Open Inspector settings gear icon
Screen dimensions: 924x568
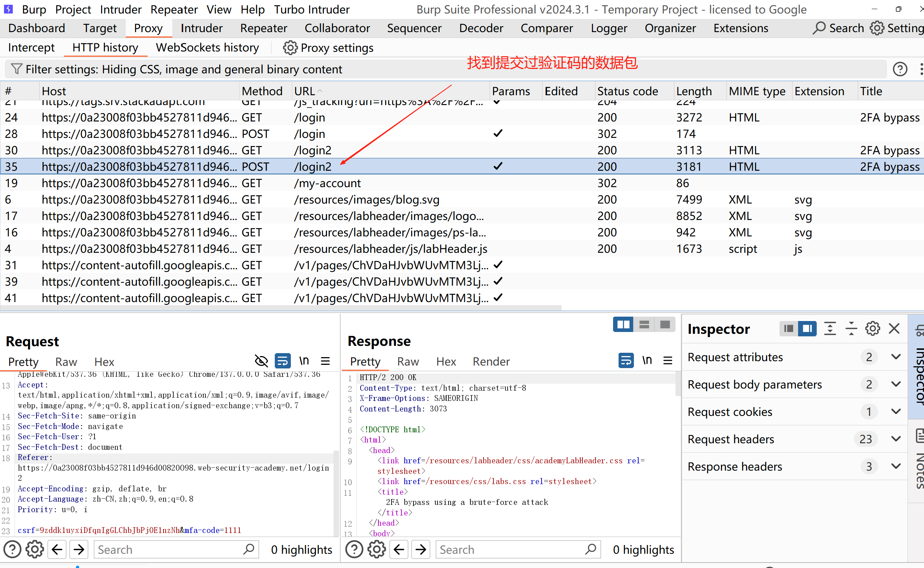(872, 329)
